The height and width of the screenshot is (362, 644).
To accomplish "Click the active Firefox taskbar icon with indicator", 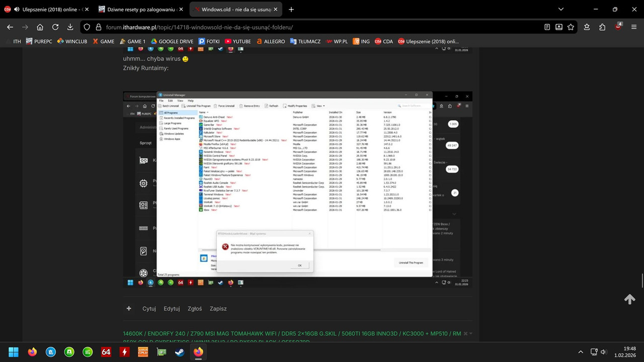I will click(x=198, y=351).
